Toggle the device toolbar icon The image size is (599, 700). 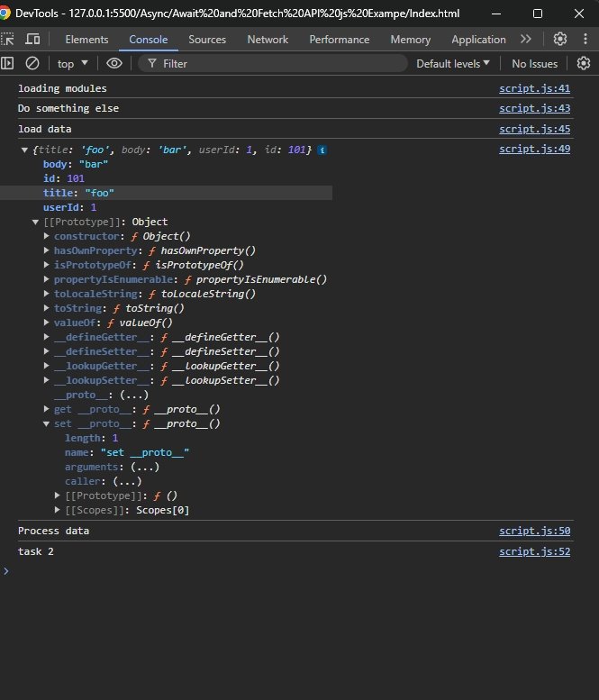32,40
